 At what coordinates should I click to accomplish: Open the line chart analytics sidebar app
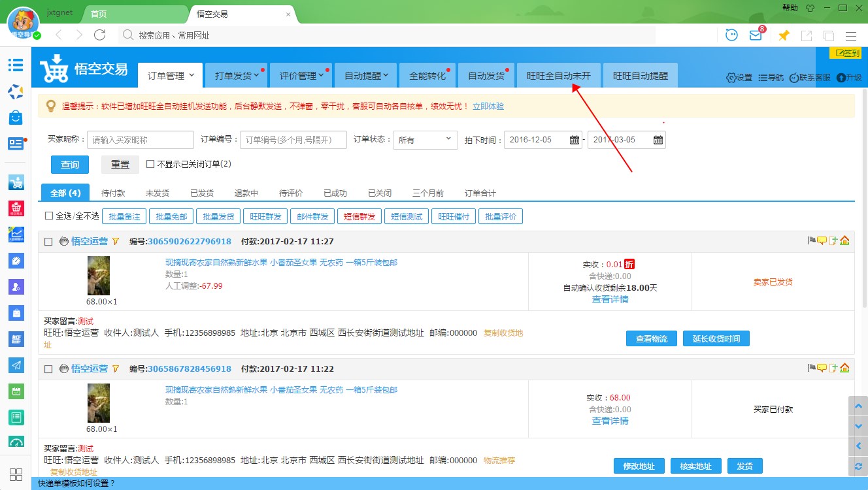coord(16,234)
